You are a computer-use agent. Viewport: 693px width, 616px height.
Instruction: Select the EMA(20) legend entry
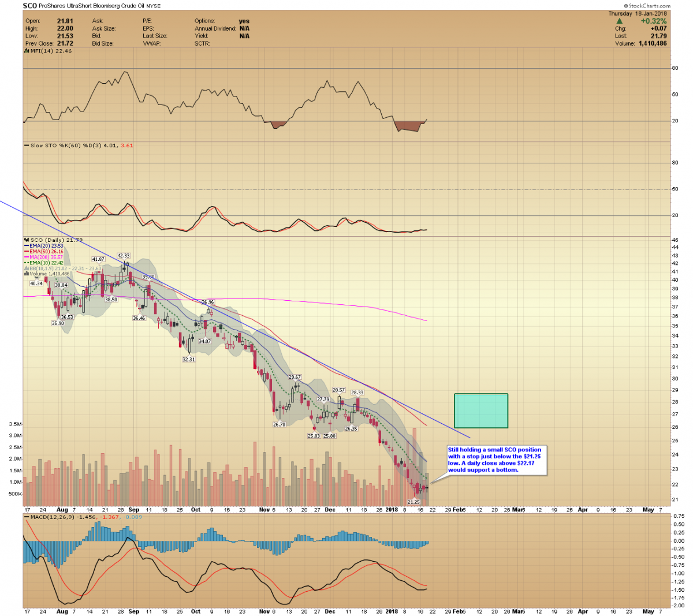click(x=46, y=246)
